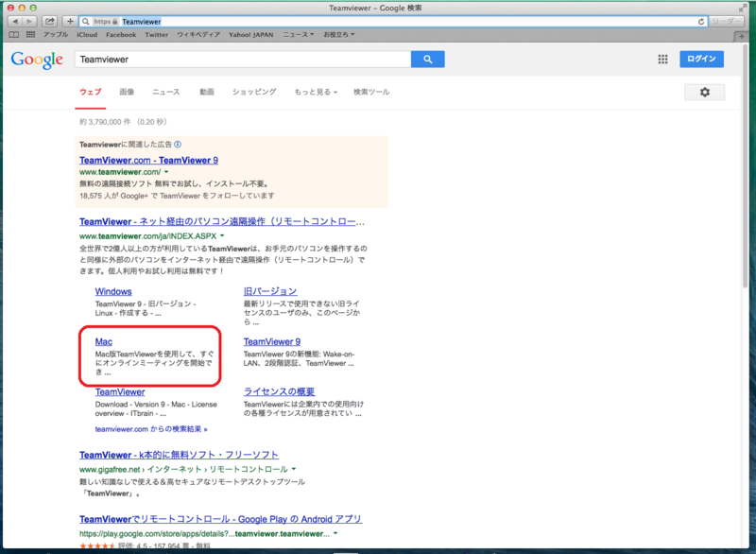Screen dimensions: 756x554
Task: Open the Share menu icon
Action: 49,20
